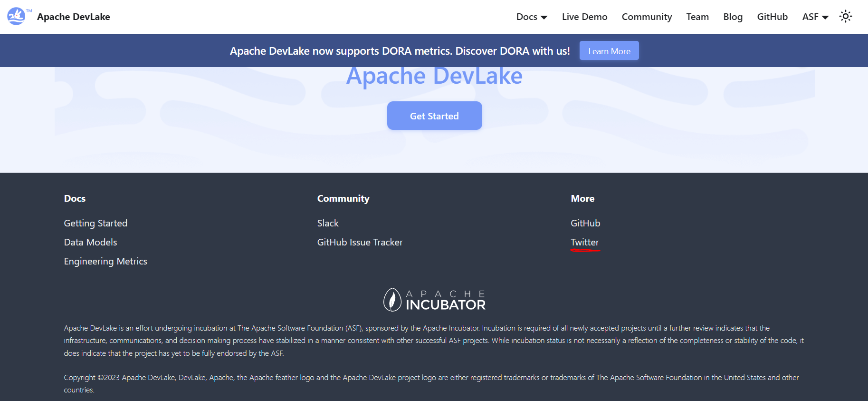The width and height of the screenshot is (868, 401).
Task: Click the footer Docs column heading
Action: pyautogui.click(x=75, y=198)
